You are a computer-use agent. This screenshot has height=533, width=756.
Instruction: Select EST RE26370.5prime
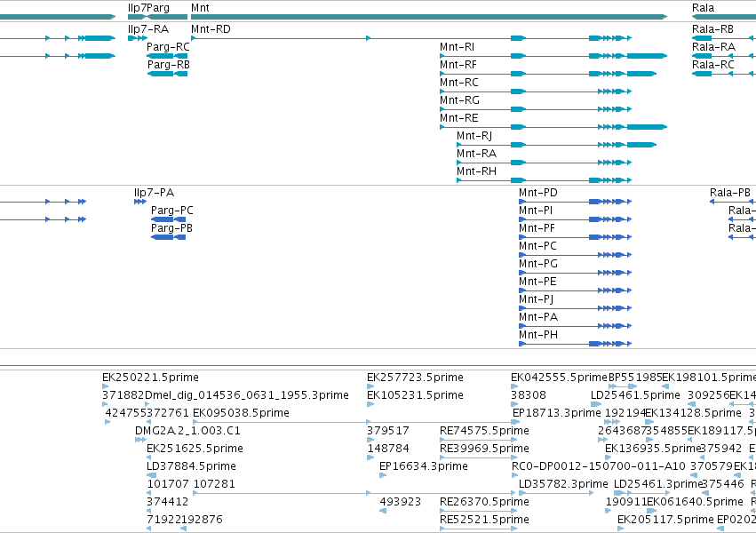coord(484,502)
